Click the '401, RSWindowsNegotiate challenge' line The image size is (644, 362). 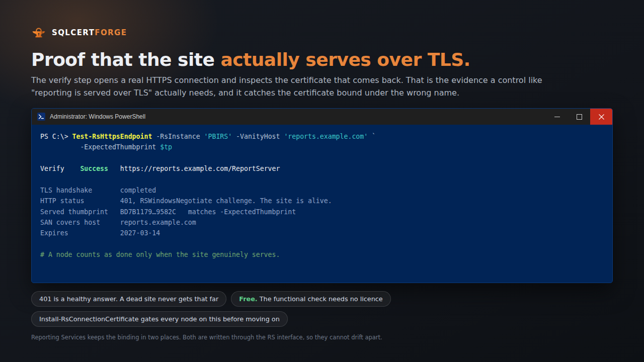[226, 201]
